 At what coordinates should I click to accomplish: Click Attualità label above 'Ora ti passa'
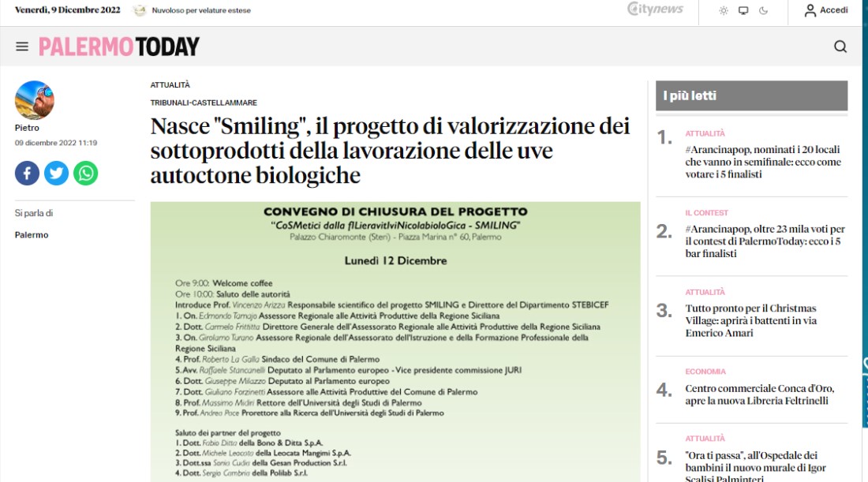(705, 439)
